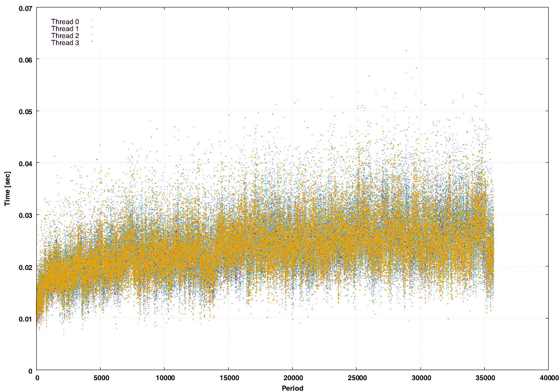Click the 0.05 y-axis tick label
The image size is (560, 392).
coord(25,111)
